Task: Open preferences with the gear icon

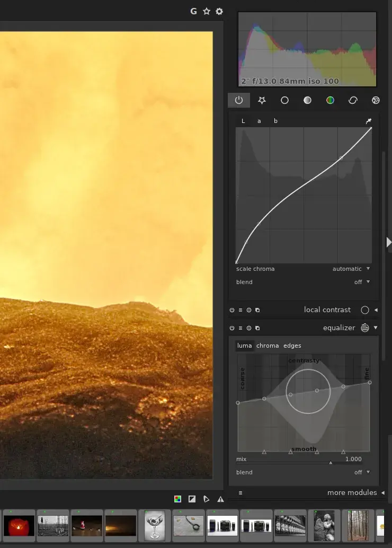Action: coord(219,11)
